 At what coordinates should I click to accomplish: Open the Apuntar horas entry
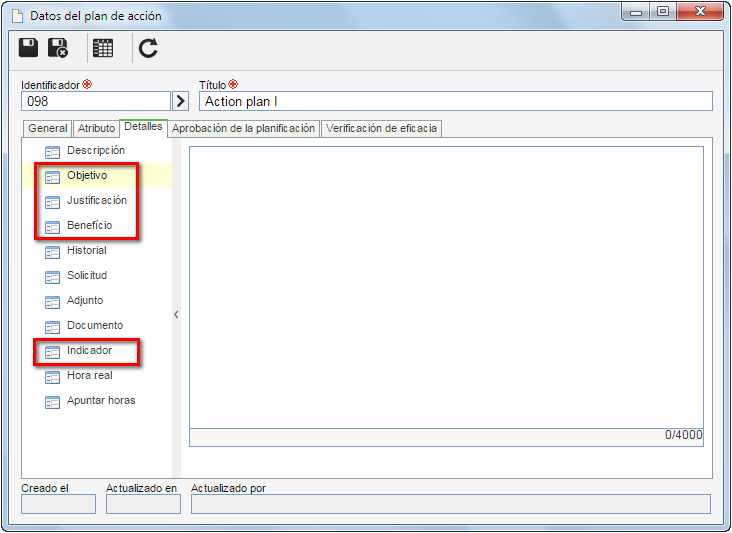tap(101, 400)
